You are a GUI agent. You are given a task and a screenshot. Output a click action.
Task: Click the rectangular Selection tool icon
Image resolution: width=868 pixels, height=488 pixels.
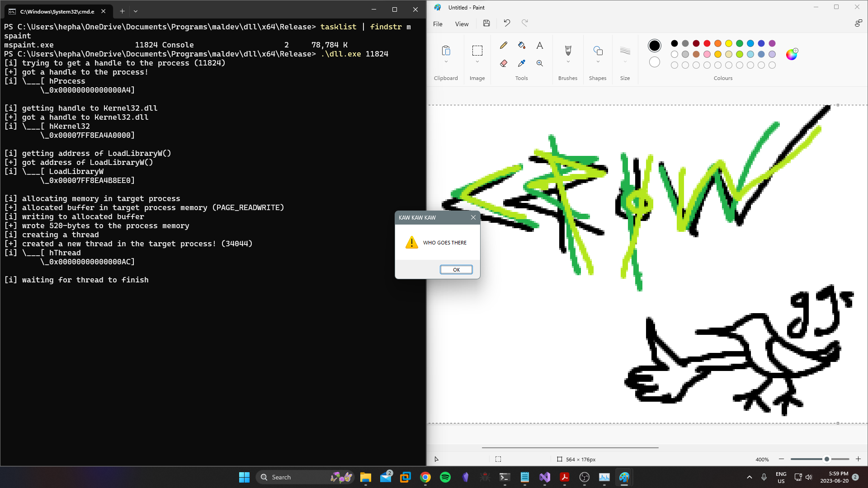[477, 50]
